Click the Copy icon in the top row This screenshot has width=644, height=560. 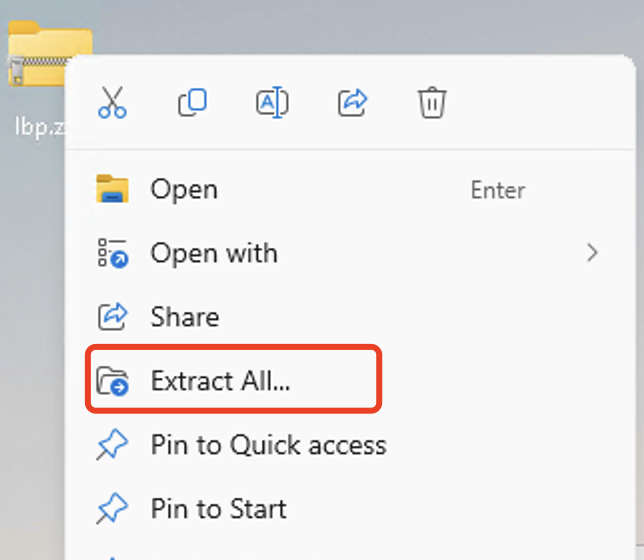[x=192, y=102]
